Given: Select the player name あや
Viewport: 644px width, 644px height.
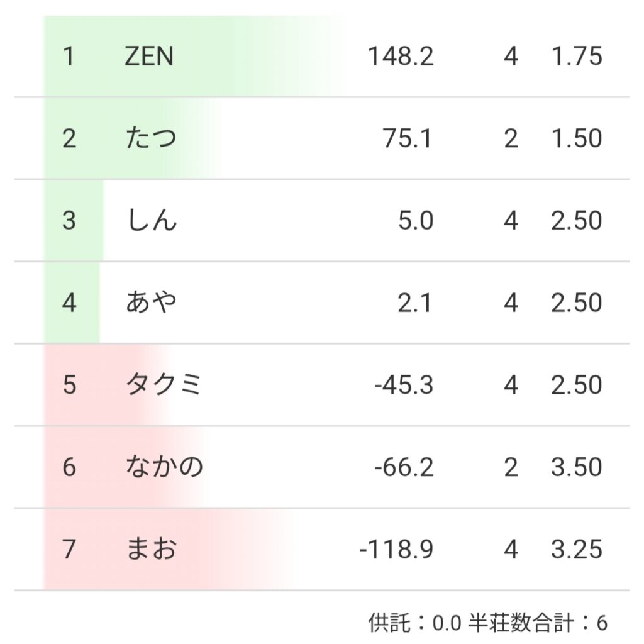Looking at the screenshot, I should click(x=151, y=303).
